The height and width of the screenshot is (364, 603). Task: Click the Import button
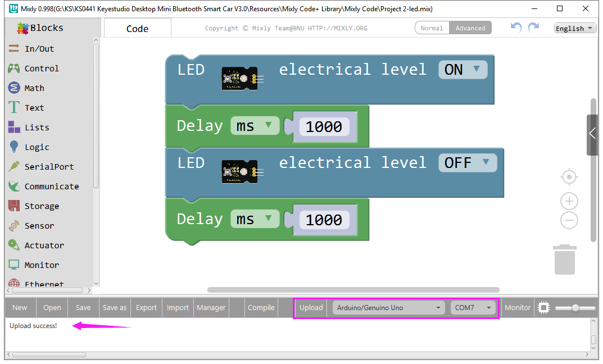[178, 307]
